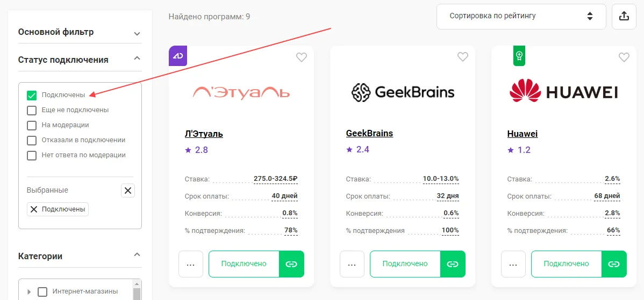Open the three-dots menu on Л'Этуаль card

pyautogui.click(x=191, y=264)
